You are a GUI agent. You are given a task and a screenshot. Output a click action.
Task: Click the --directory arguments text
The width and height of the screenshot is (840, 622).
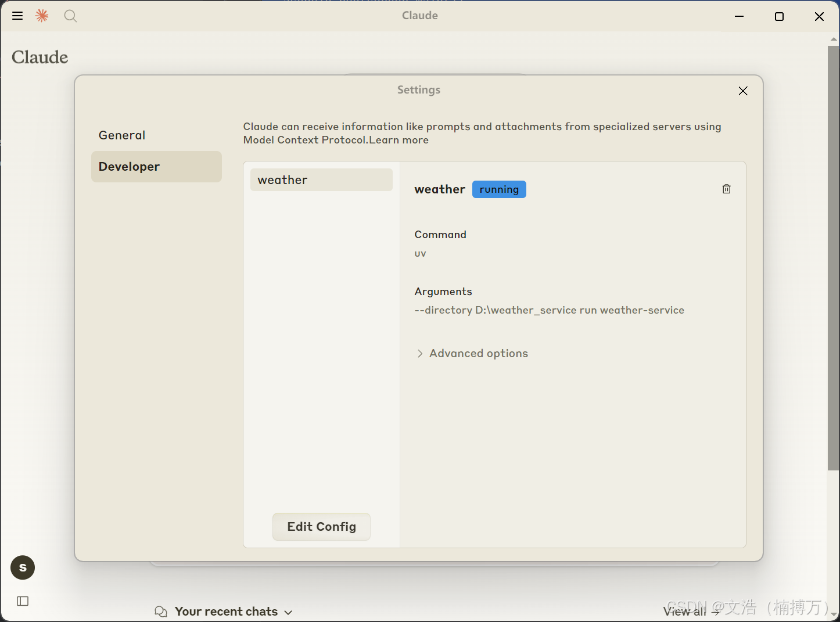click(x=550, y=310)
